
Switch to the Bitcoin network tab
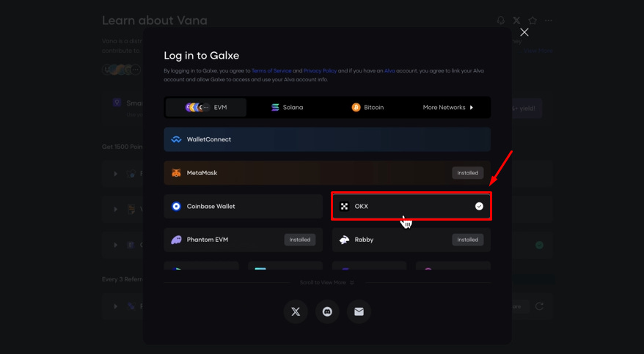[x=367, y=108]
